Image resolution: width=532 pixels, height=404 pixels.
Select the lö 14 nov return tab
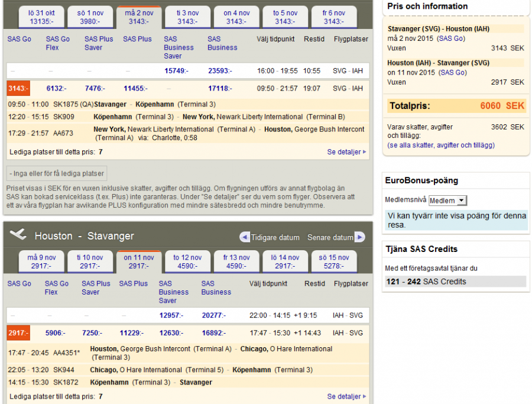pos(285,262)
